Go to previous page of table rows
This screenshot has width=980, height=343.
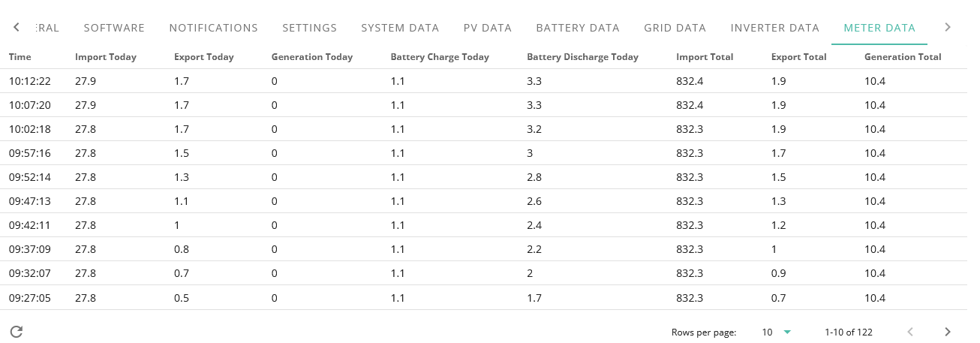click(x=910, y=332)
